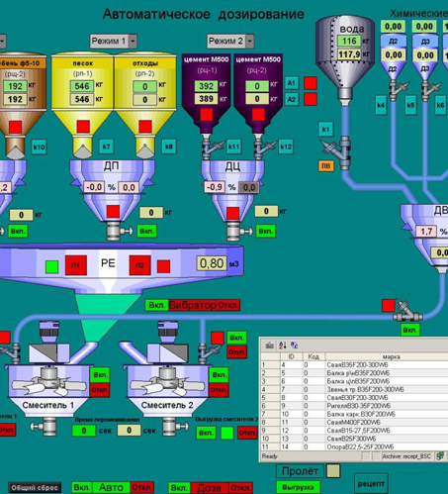
Task: Click the green indicator square left of П1
Action: [x=52, y=267]
